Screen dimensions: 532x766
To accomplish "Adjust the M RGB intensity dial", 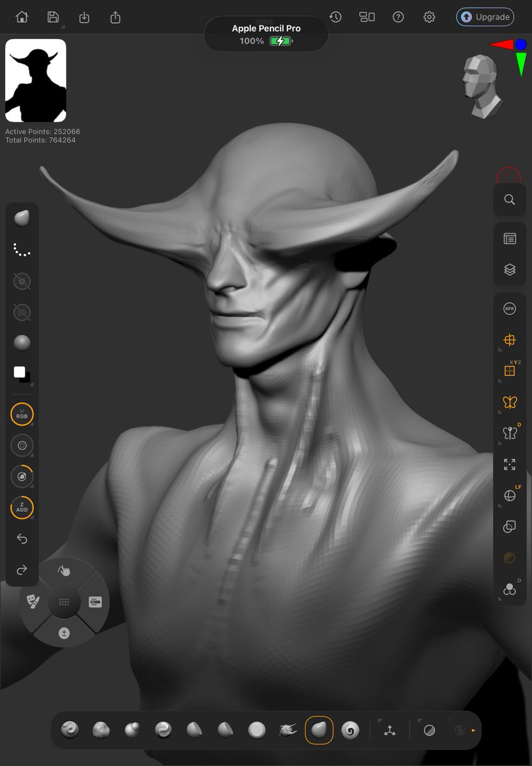I will coord(22,414).
